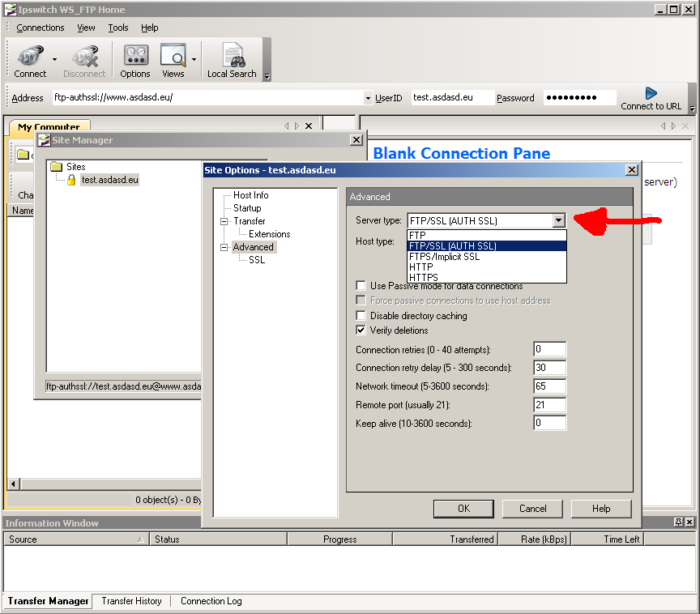Viewport: 700px width, 614px height.
Task: Open the Connect button dropdown arrow
Action: pyautogui.click(x=54, y=59)
